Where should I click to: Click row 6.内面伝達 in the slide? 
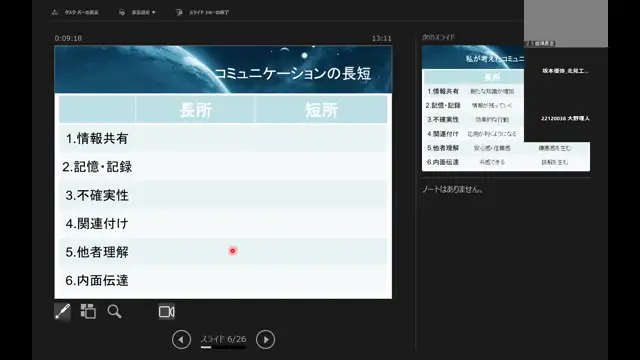[x=223, y=280]
